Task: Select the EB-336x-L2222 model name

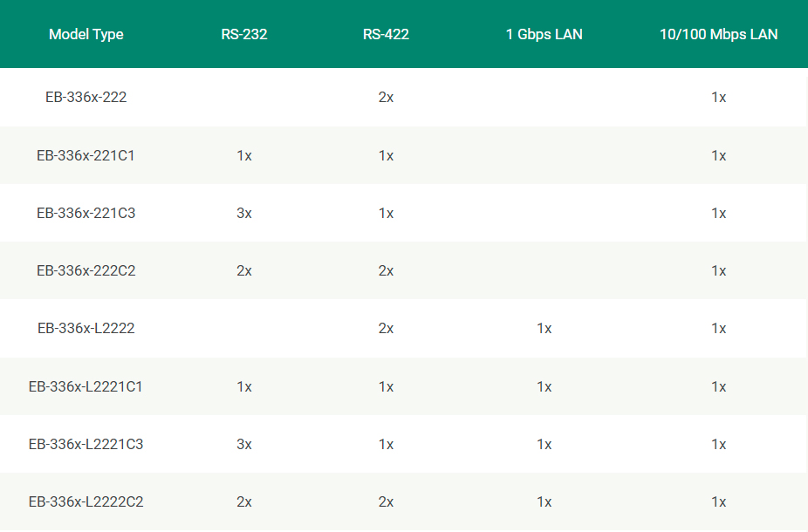Action: [86, 329]
